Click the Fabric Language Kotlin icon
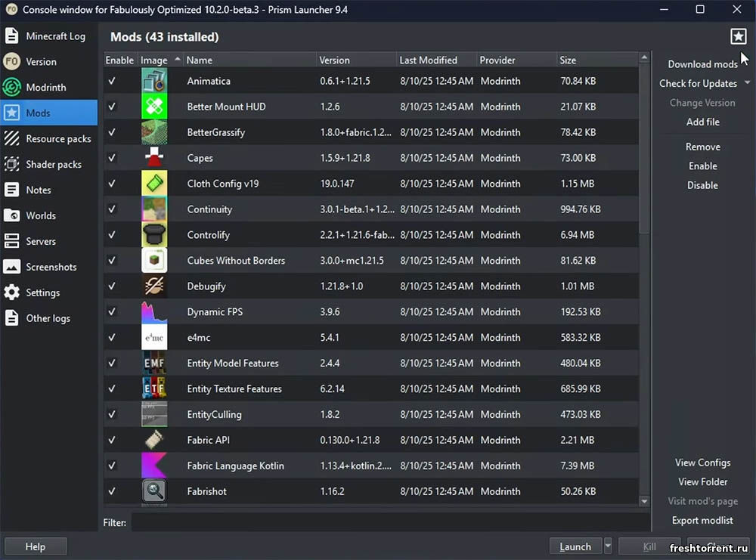Viewport: 756px width, 560px height. point(154,466)
